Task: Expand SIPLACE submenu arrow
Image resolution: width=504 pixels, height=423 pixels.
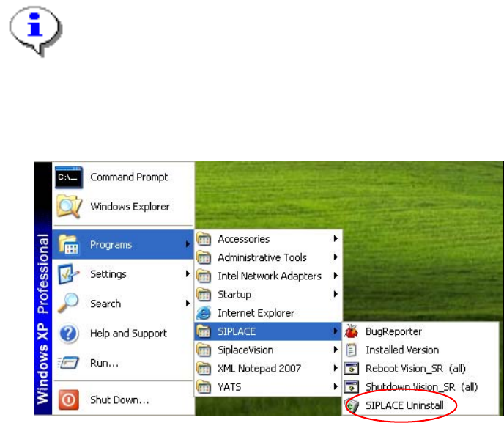Action: 336,331
